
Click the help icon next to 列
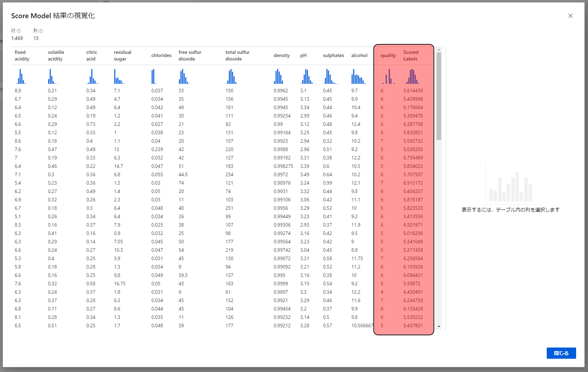pyautogui.click(x=41, y=31)
